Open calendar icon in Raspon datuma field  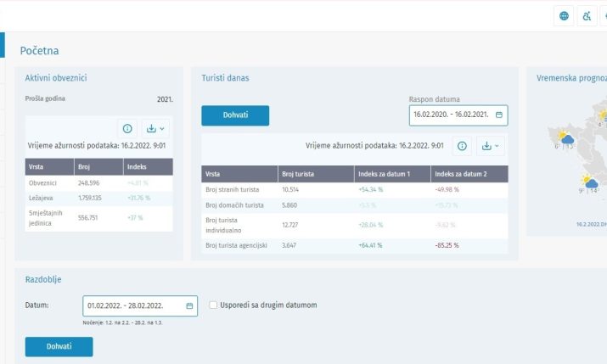click(499, 115)
